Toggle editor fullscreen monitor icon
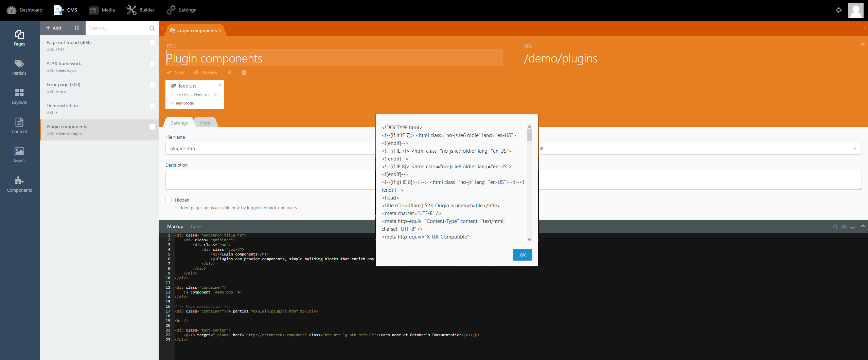Screen dimensions: 868x360 [x=853, y=226]
